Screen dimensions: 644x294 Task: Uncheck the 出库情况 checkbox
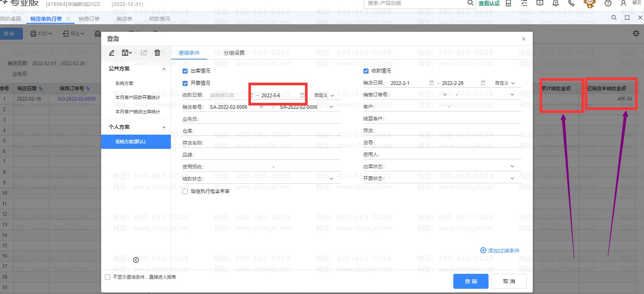[x=185, y=71]
